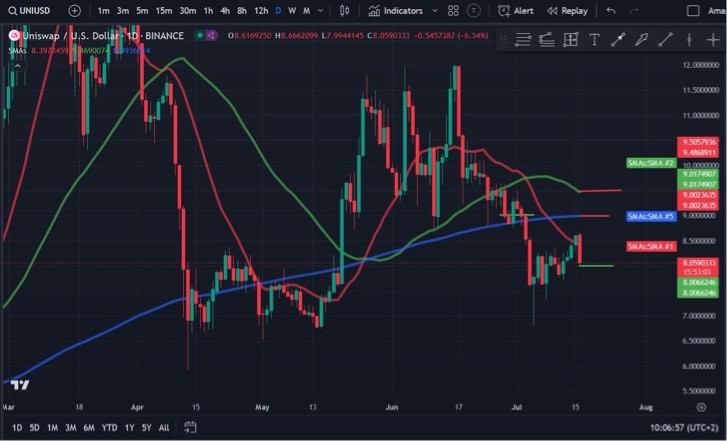The image size is (727, 441).
Task: Add a symbol to compare with the plus icon
Action: (74, 11)
